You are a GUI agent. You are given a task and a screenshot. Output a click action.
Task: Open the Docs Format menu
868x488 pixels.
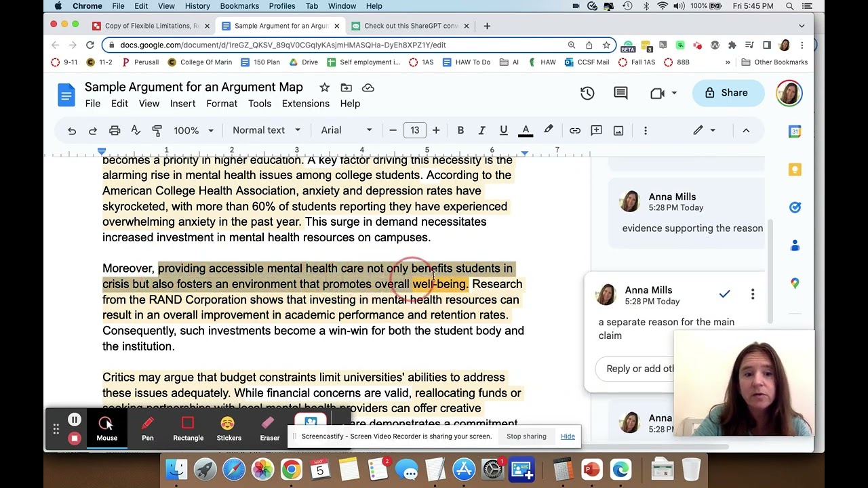(222, 104)
